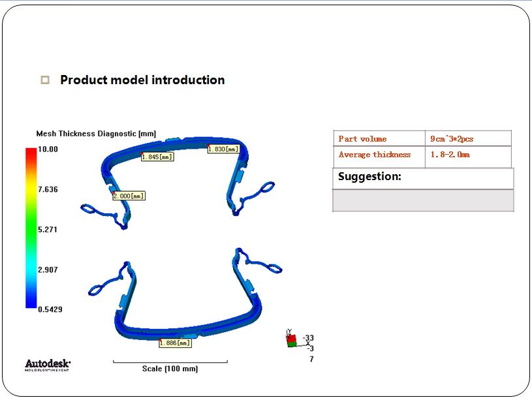Click the Suggestion: header cell
The image size is (532, 400).
click(x=423, y=177)
